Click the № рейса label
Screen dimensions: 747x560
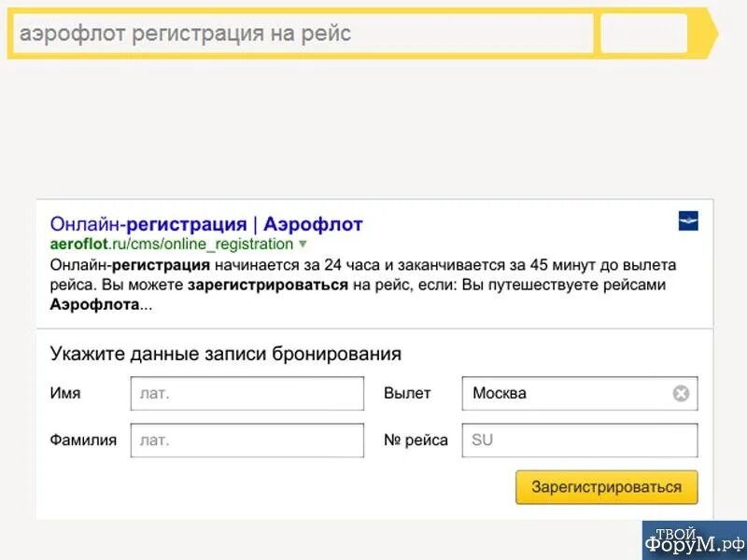pyautogui.click(x=416, y=440)
